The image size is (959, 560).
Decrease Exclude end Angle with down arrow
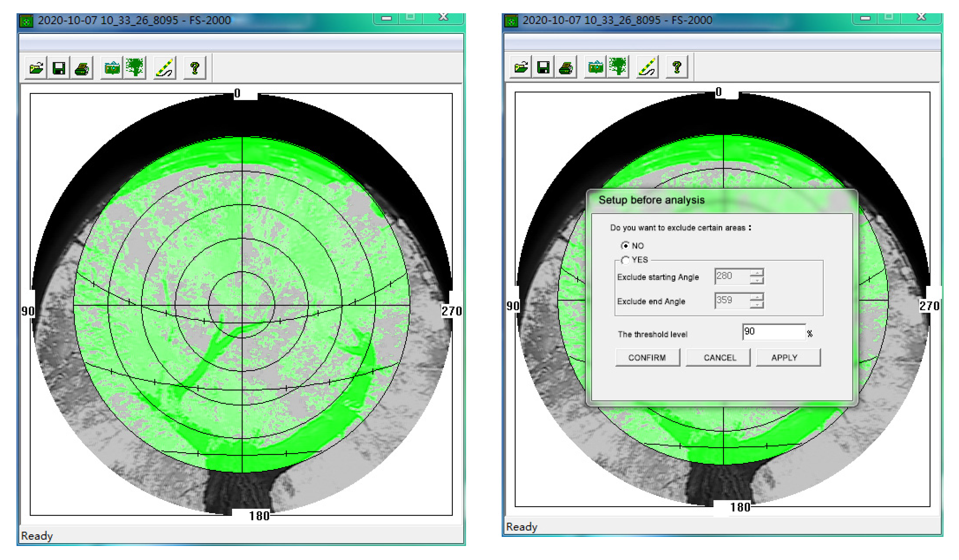(x=757, y=305)
